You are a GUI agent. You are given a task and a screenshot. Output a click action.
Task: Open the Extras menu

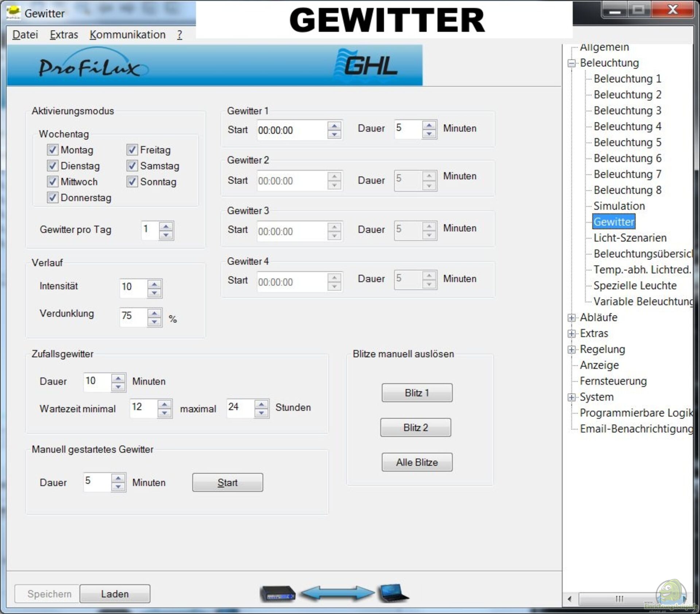pos(64,35)
